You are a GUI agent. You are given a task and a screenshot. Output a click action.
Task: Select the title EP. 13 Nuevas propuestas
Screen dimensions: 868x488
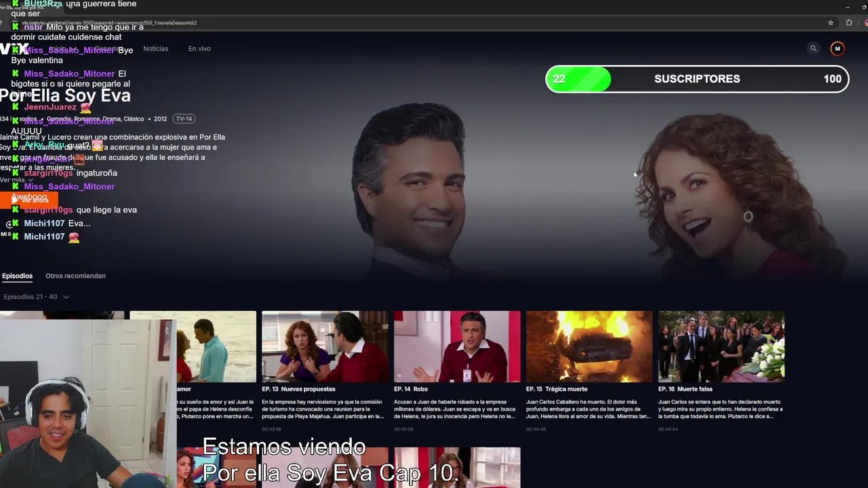(298, 389)
